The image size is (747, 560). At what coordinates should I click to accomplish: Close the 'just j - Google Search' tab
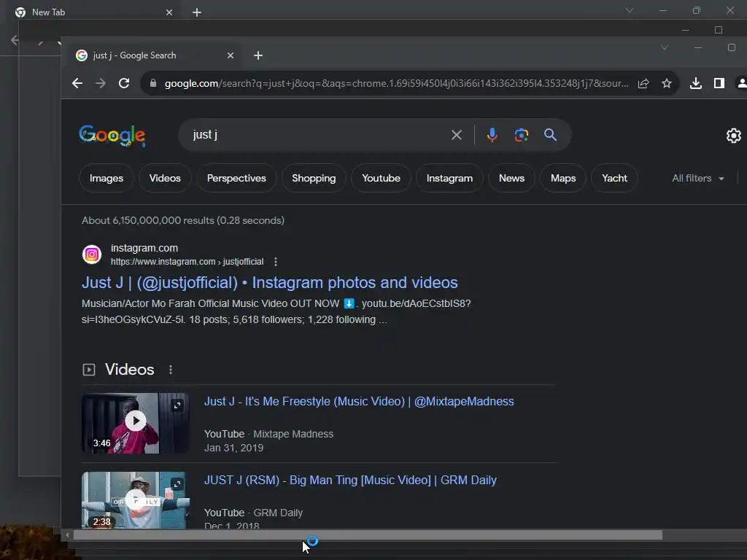[231, 55]
